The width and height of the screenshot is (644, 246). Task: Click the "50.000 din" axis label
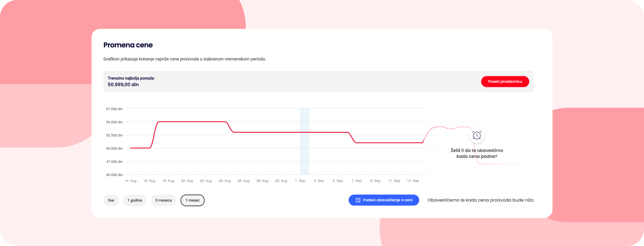[114, 148]
